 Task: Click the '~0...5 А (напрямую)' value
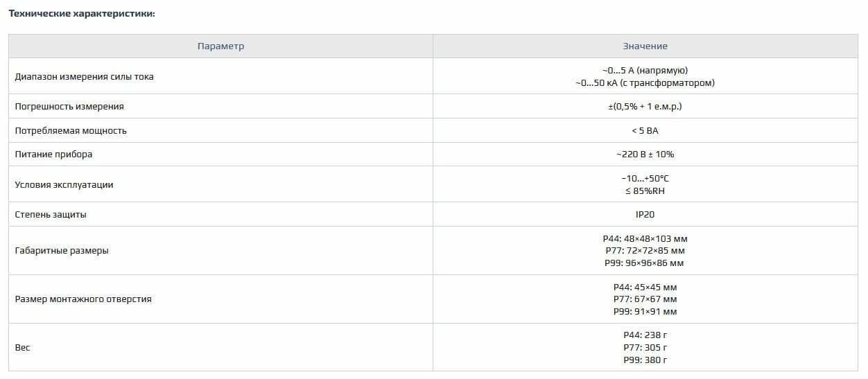645,71
